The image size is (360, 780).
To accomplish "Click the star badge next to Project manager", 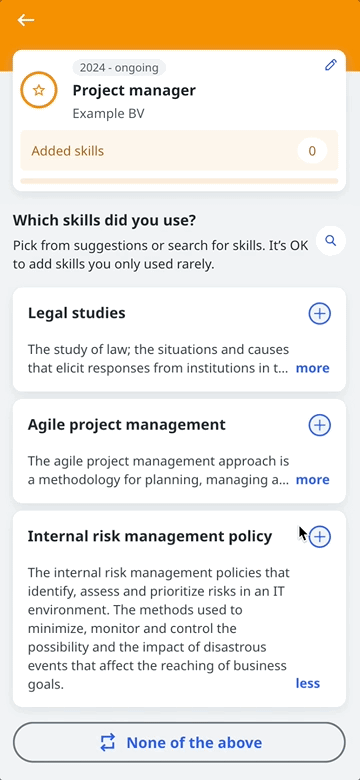I will pos(39,90).
